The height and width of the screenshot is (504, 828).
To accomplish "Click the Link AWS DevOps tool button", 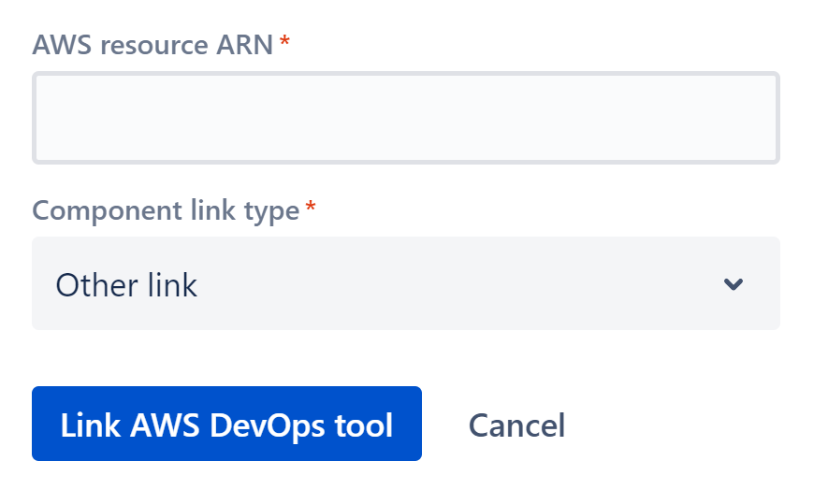I will (226, 424).
